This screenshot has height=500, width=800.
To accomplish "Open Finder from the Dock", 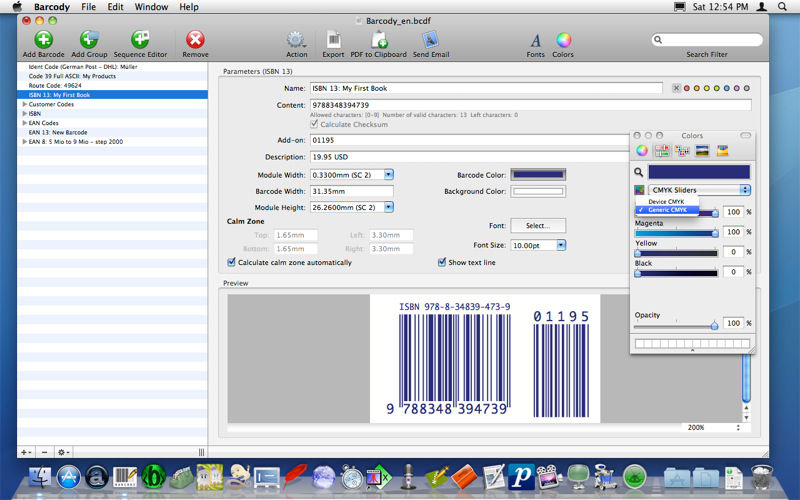I will click(x=39, y=478).
